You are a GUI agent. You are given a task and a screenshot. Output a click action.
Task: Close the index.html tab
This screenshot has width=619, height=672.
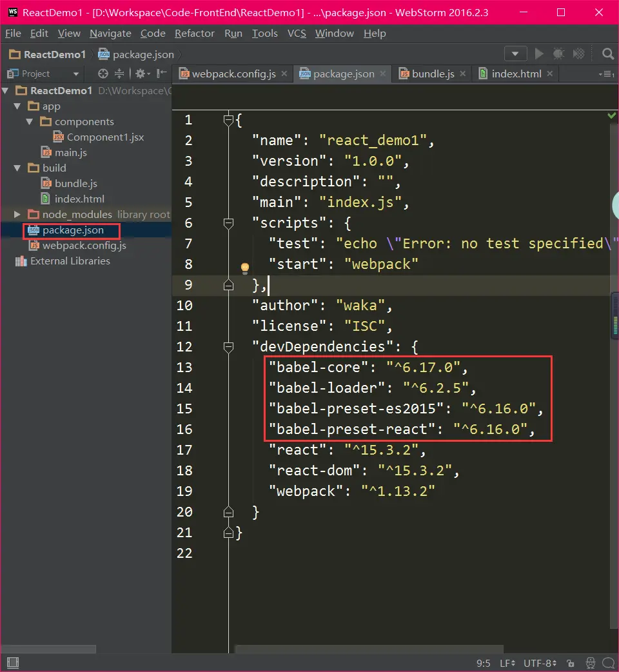click(549, 74)
